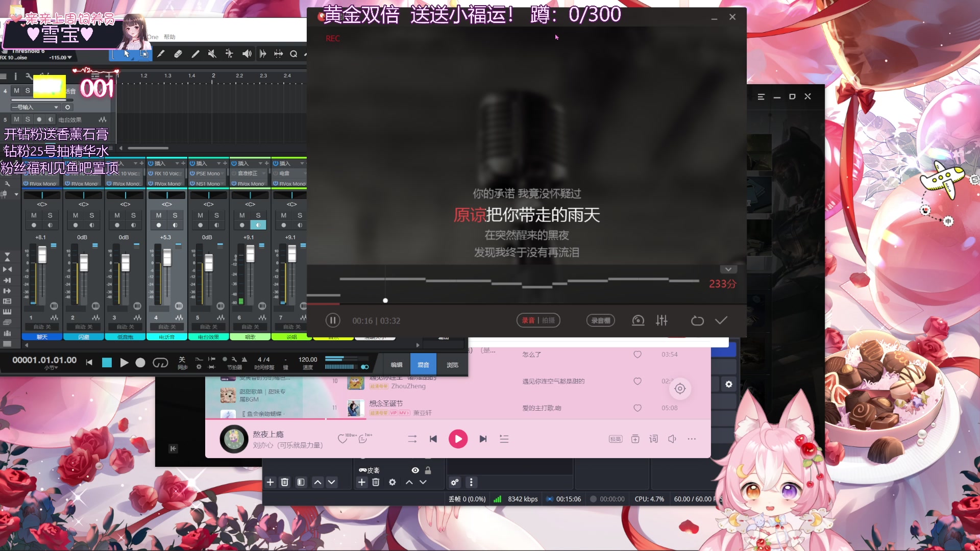Like the song 怎么了
The width and height of the screenshot is (980, 551).
click(x=638, y=354)
